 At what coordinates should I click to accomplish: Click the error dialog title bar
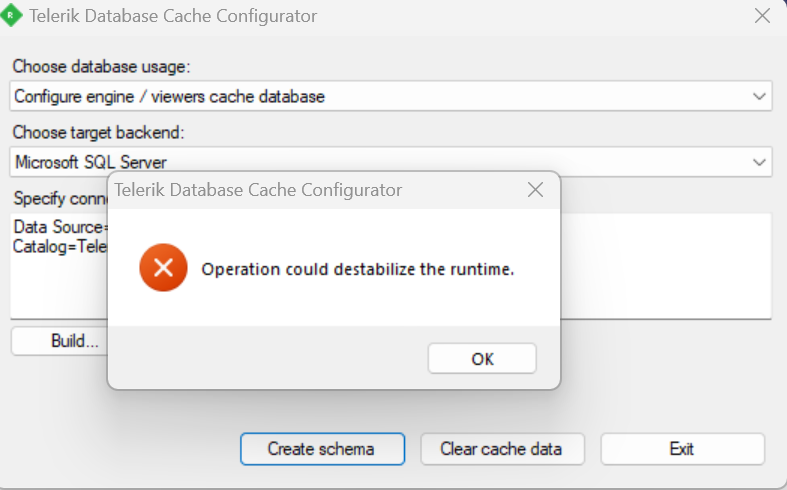point(300,190)
